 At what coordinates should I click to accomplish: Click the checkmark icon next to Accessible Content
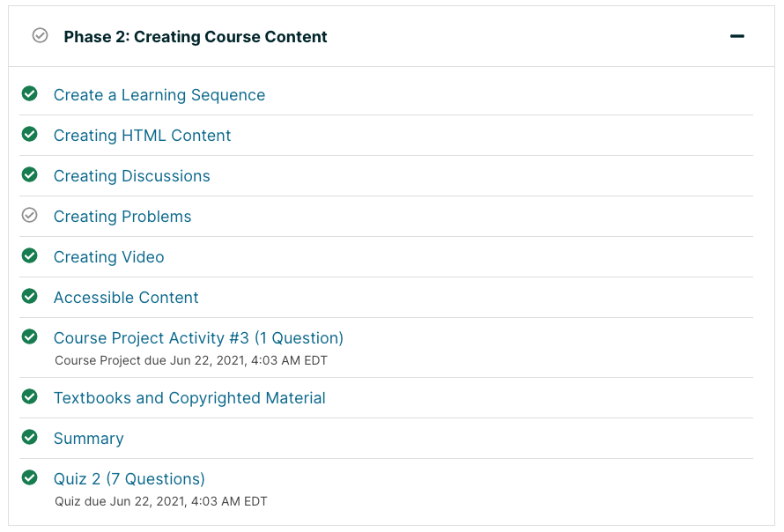pyautogui.click(x=29, y=296)
